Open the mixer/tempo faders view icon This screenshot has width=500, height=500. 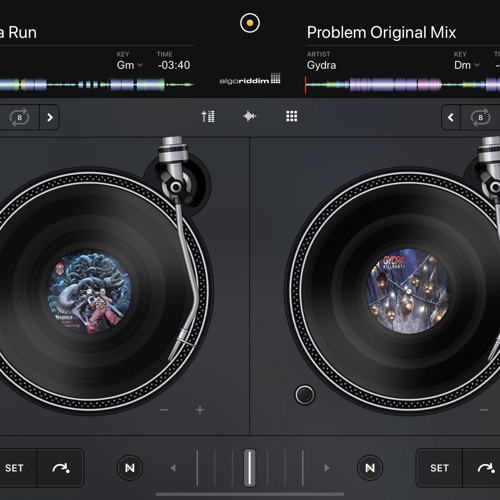pyautogui.click(x=208, y=116)
